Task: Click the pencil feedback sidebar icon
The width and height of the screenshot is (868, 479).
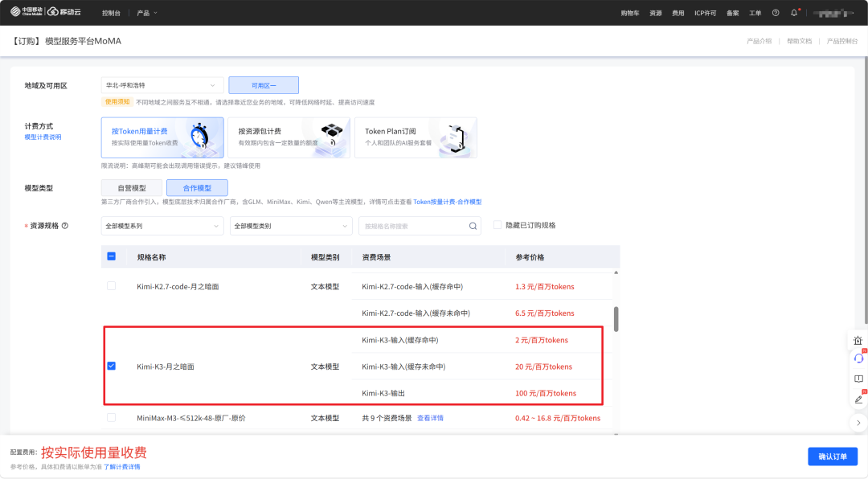Action: click(858, 399)
